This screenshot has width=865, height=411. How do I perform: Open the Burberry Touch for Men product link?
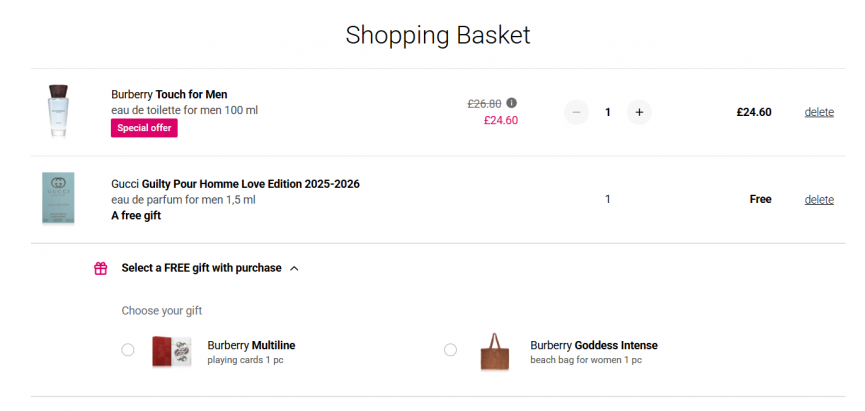point(169,95)
